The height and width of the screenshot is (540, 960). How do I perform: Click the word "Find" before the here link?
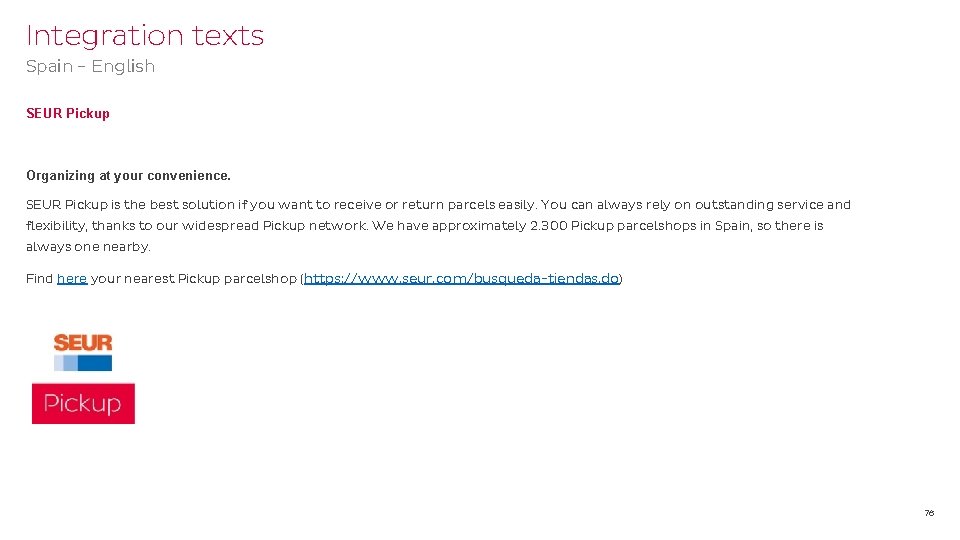(40, 279)
